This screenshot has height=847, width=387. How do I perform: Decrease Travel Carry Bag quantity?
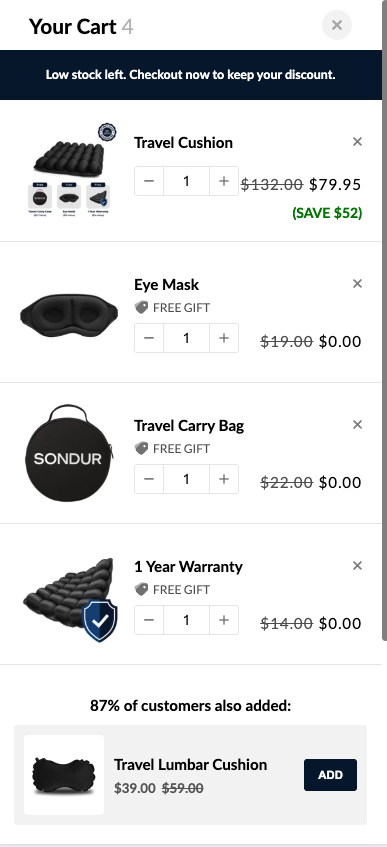[x=149, y=479]
